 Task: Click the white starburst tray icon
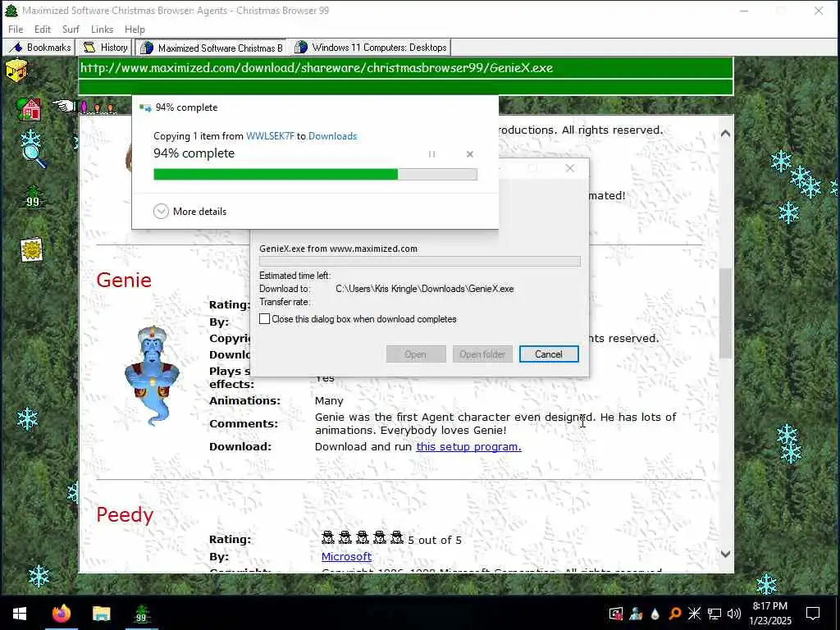tap(694, 614)
